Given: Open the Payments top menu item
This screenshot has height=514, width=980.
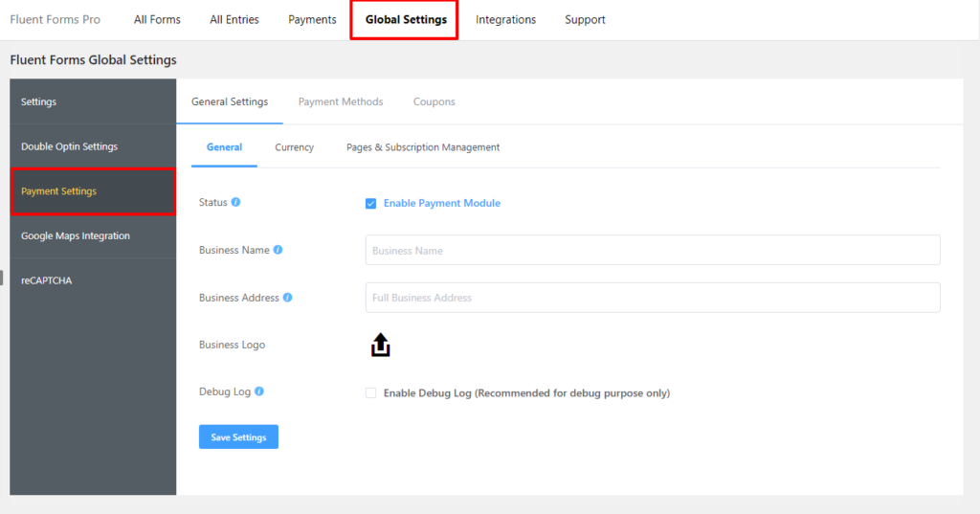Looking at the screenshot, I should coord(312,19).
